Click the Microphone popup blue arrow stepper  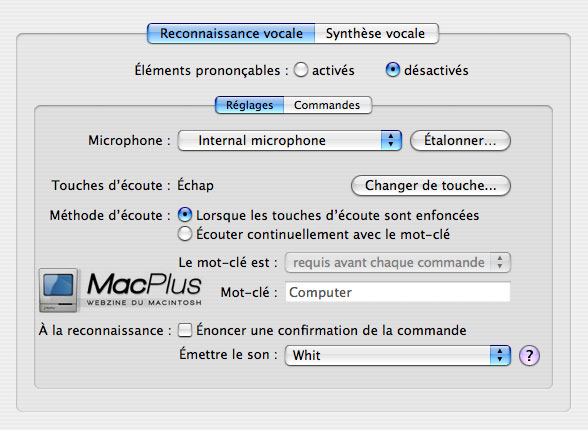coord(391,141)
